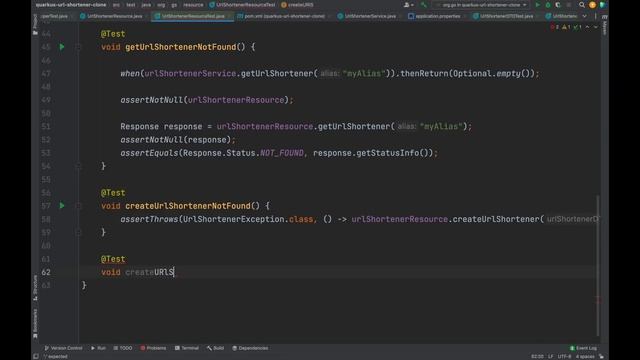
Task: Open the Structure tool window stripe
Action: (35, 288)
